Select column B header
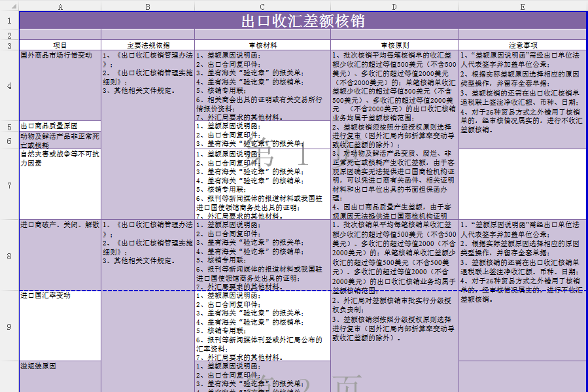 [x=148, y=6]
